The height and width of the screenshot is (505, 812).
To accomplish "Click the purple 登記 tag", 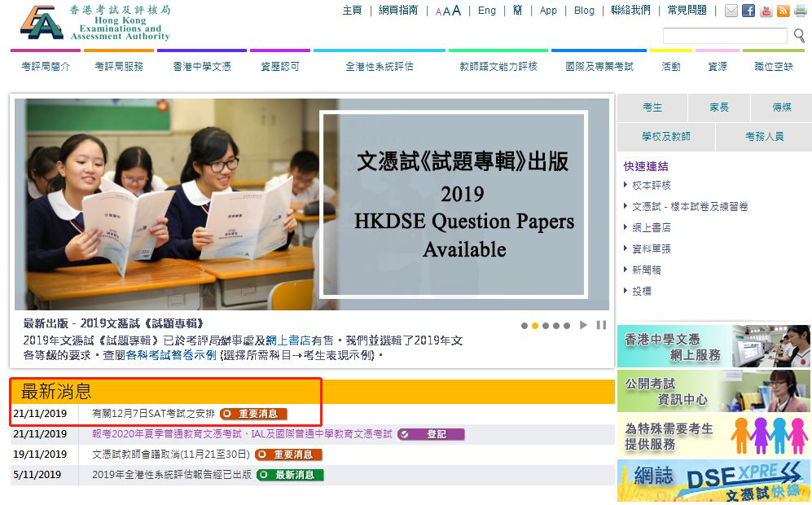I will coord(431,434).
